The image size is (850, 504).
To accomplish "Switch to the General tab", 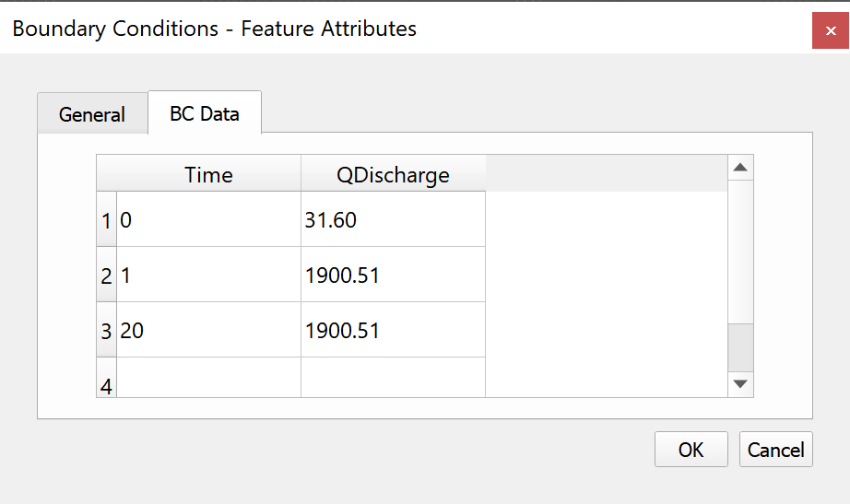I will point(92,114).
